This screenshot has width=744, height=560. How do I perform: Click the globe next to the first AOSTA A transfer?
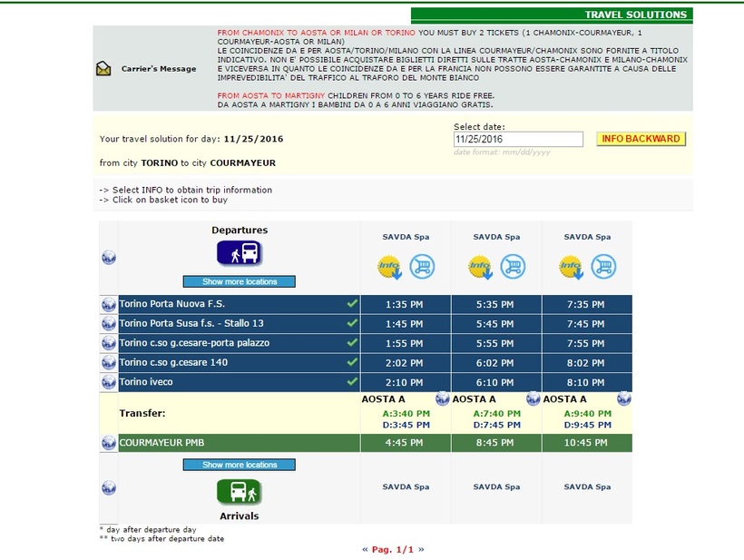pyautogui.click(x=442, y=399)
